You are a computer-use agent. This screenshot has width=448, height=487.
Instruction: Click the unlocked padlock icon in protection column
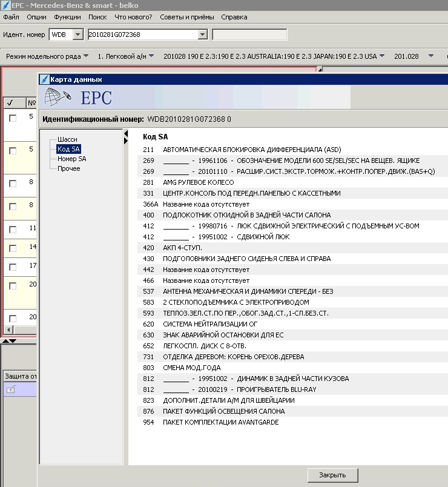tap(12, 390)
